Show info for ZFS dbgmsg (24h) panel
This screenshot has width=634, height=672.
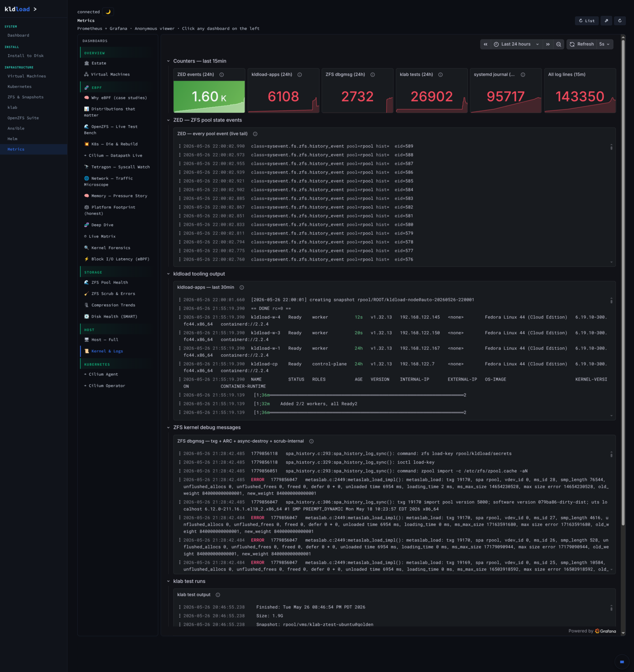point(373,75)
